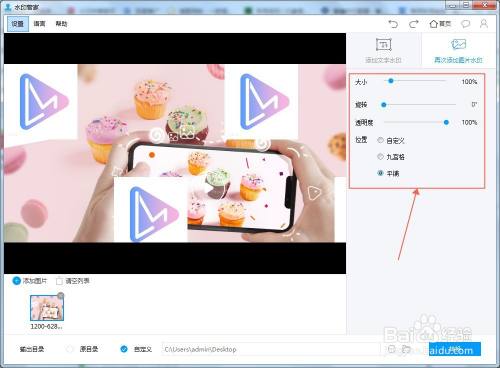Select the 九宫格 position radio button

pos(380,156)
